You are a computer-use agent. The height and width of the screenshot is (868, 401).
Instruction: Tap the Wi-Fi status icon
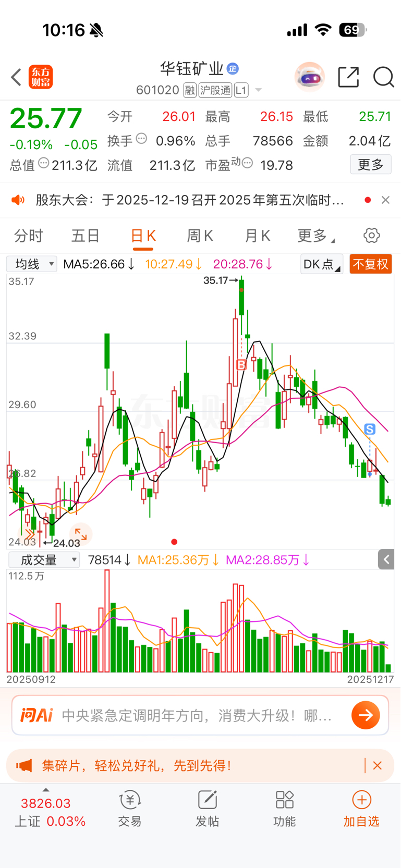click(x=323, y=30)
